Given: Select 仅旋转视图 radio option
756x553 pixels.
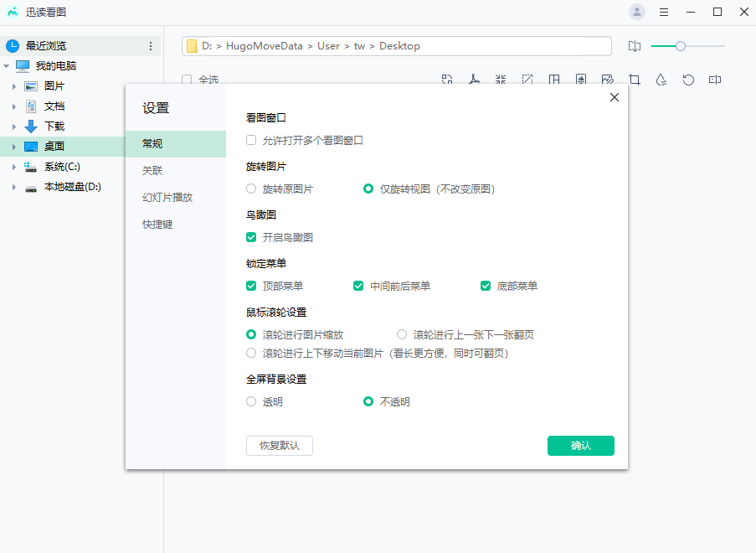Looking at the screenshot, I should tap(368, 189).
